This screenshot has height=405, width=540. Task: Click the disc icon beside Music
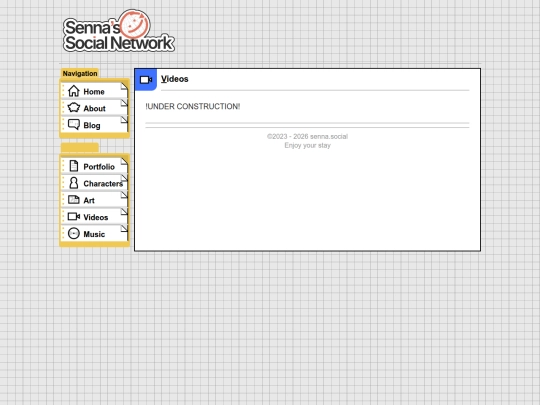click(x=74, y=233)
